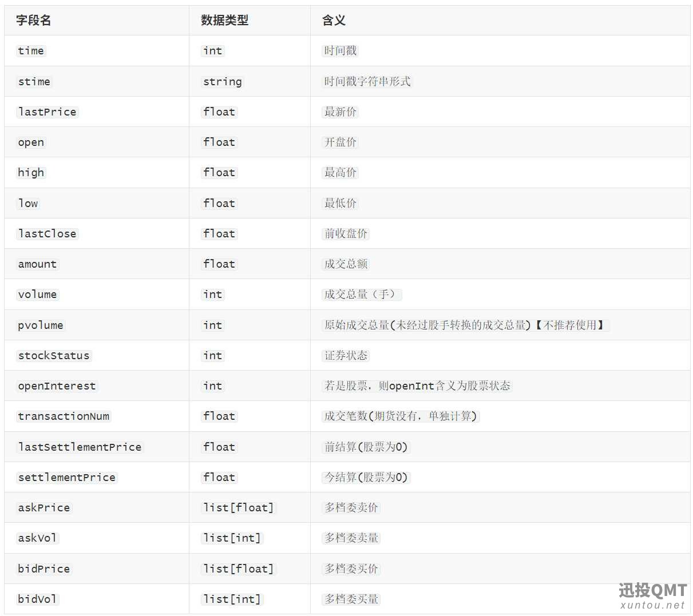Click the stime field code cell
This screenshot has width=693, height=616.
click(x=34, y=82)
